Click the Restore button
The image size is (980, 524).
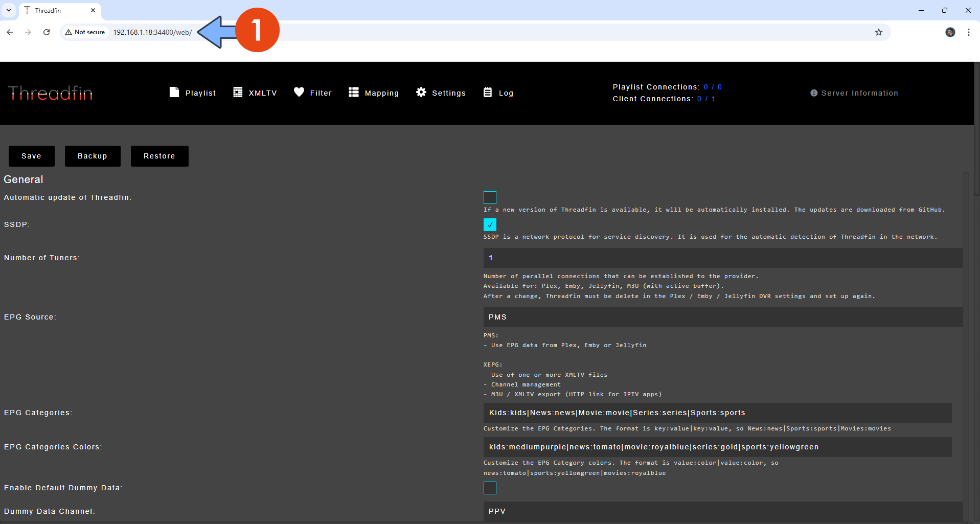(159, 156)
